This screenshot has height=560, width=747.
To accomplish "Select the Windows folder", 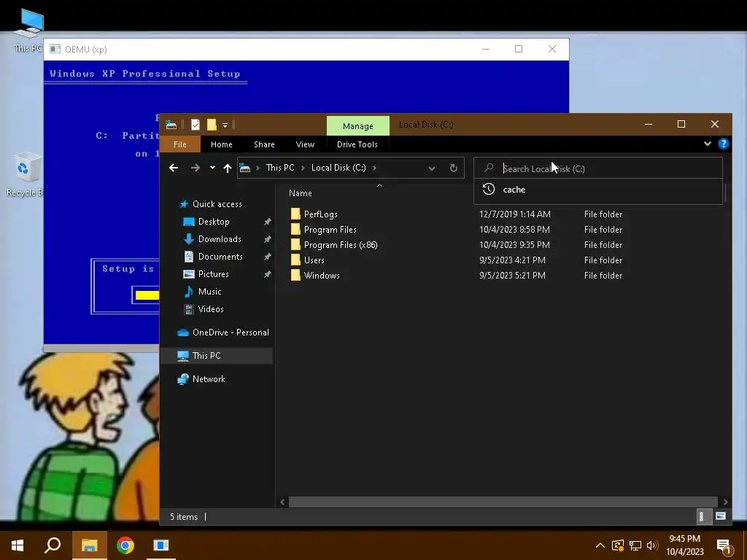I will (322, 275).
